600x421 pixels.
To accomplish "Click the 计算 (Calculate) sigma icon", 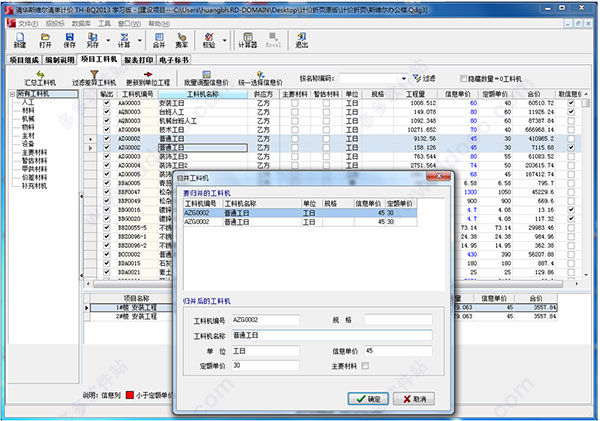I will [124, 40].
